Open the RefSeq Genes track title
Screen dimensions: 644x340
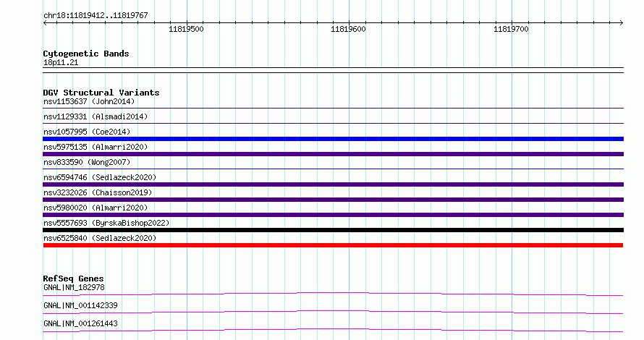(73, 279)
